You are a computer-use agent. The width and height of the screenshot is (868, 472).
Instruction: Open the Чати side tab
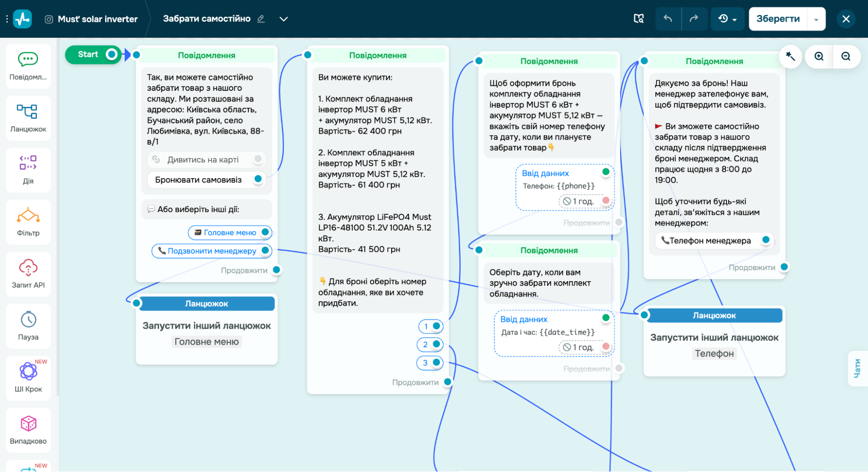click(857, 368)
